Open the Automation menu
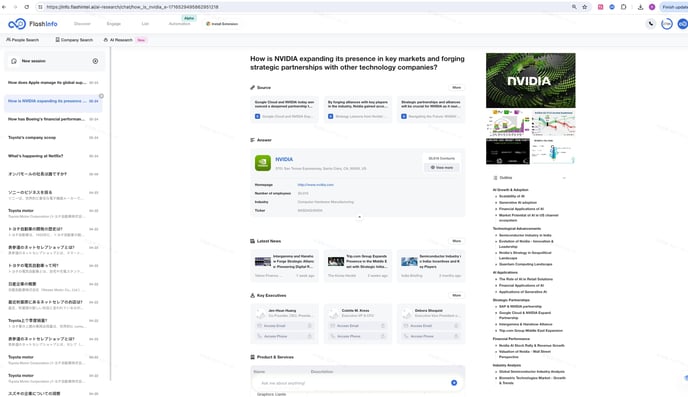688x397 pixels. tap(179, 24)
